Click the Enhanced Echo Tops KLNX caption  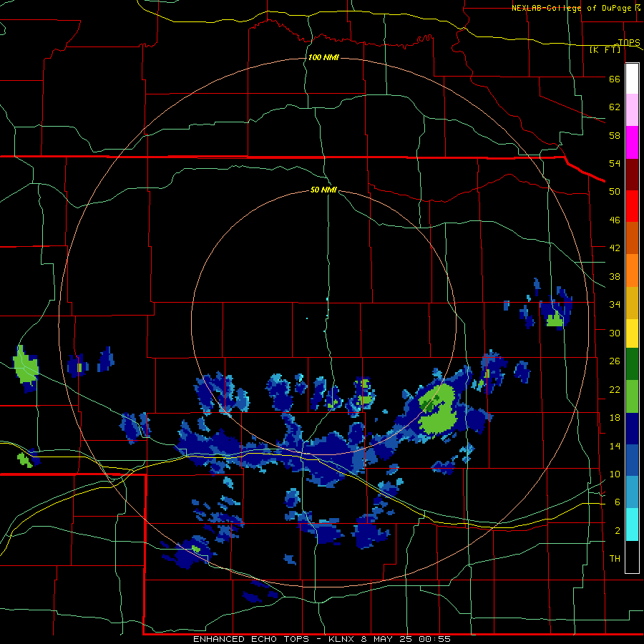322,639
